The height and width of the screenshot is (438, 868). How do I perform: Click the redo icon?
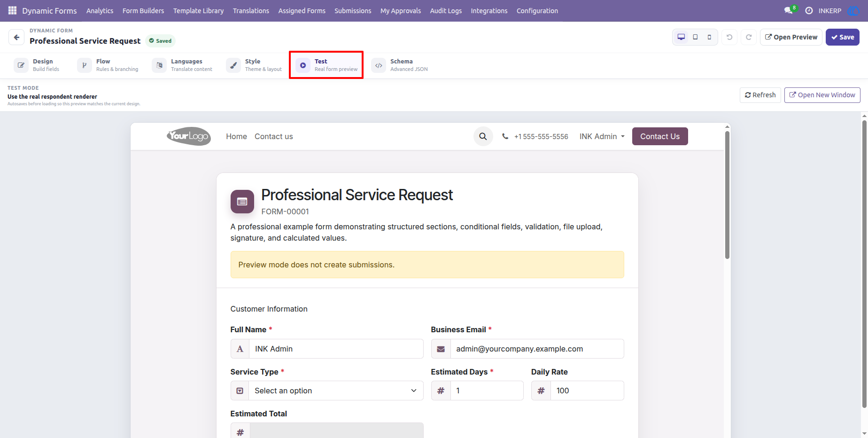click(x=749, y=37)
